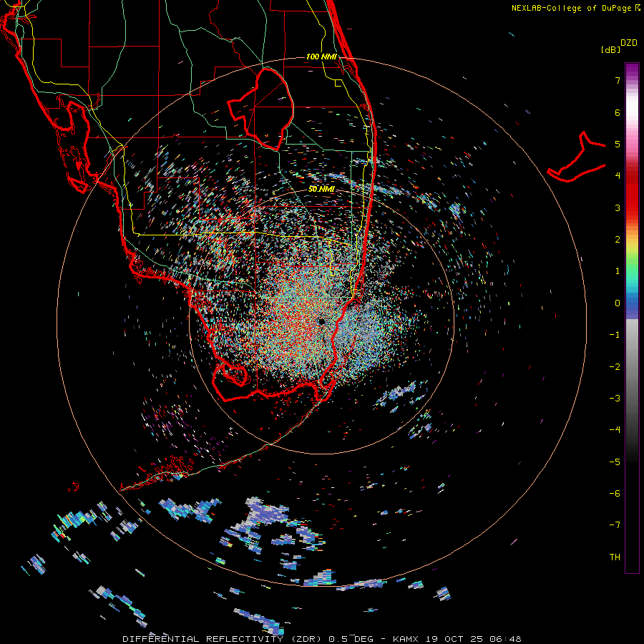
Task: Click the Grand Bahama island outline at right
Action: pos(577,158)
